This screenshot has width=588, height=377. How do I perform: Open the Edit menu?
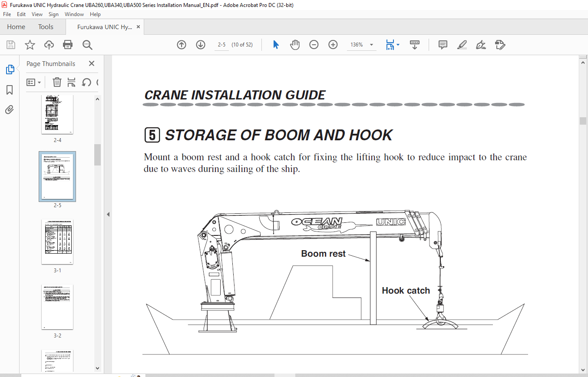click(21, 14)
